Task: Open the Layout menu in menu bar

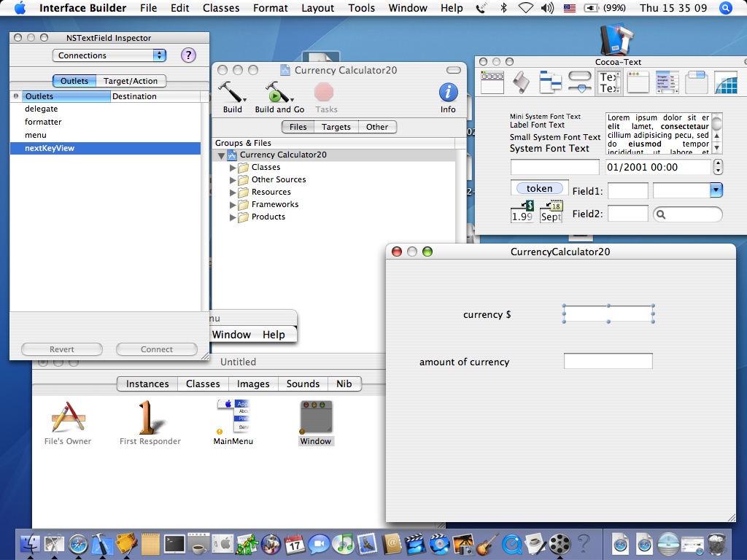Action: point(318,7)
